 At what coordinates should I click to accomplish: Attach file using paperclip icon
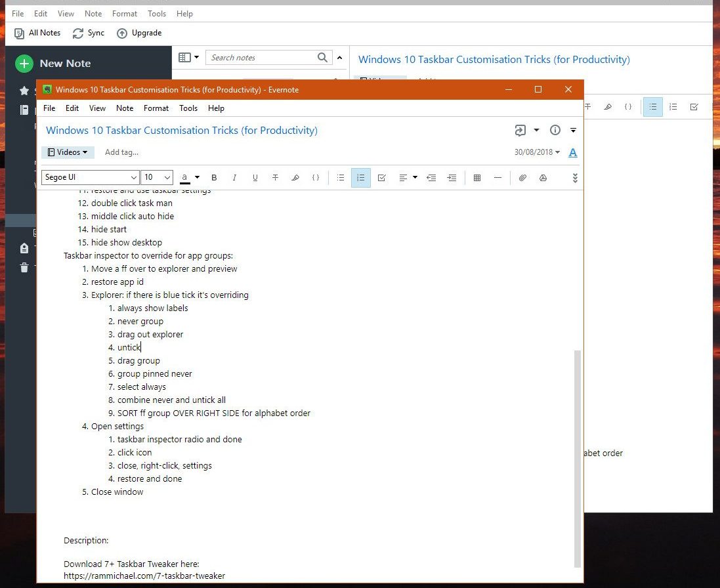click(x=522, y=178)
